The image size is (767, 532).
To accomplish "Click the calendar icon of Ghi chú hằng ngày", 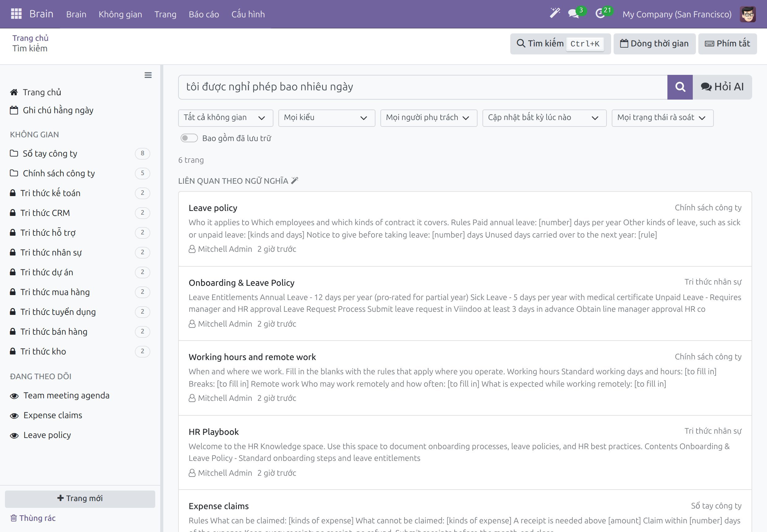I will 14,110.
